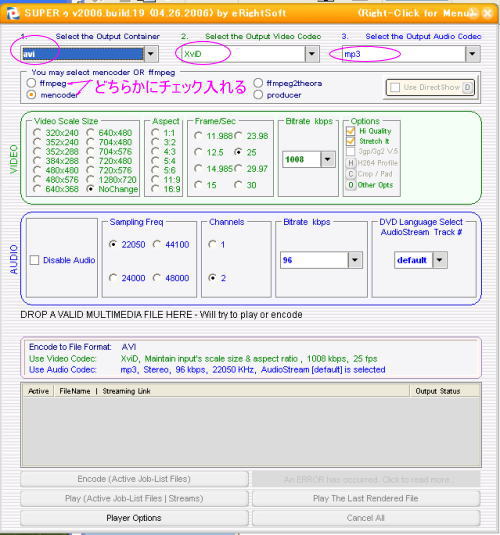Image resolution: width=500 pixels, height=535 pixels.
Task: Click Encode (Active Job-List Files) button
Action: 134,479
